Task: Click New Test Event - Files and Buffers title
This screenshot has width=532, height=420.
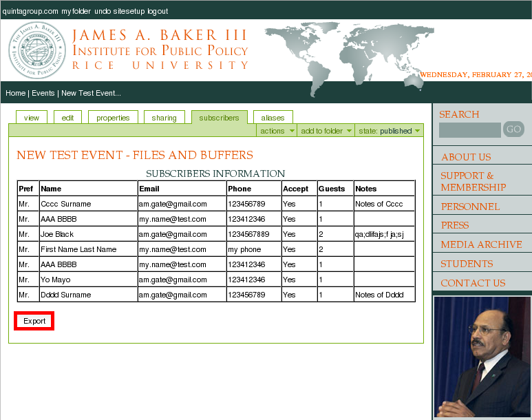Action: click(135, 155)
